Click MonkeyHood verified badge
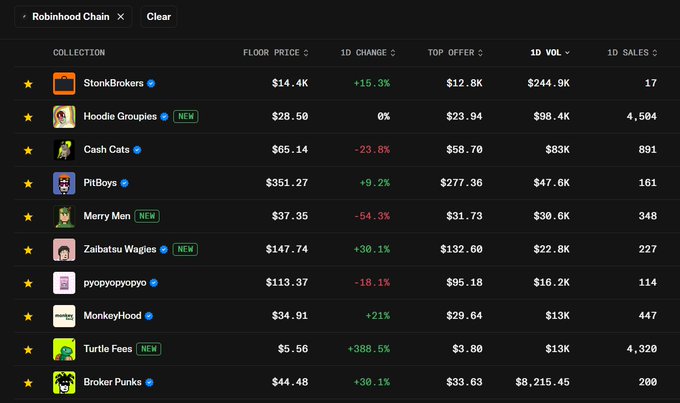680x403 pixels. 149,316
